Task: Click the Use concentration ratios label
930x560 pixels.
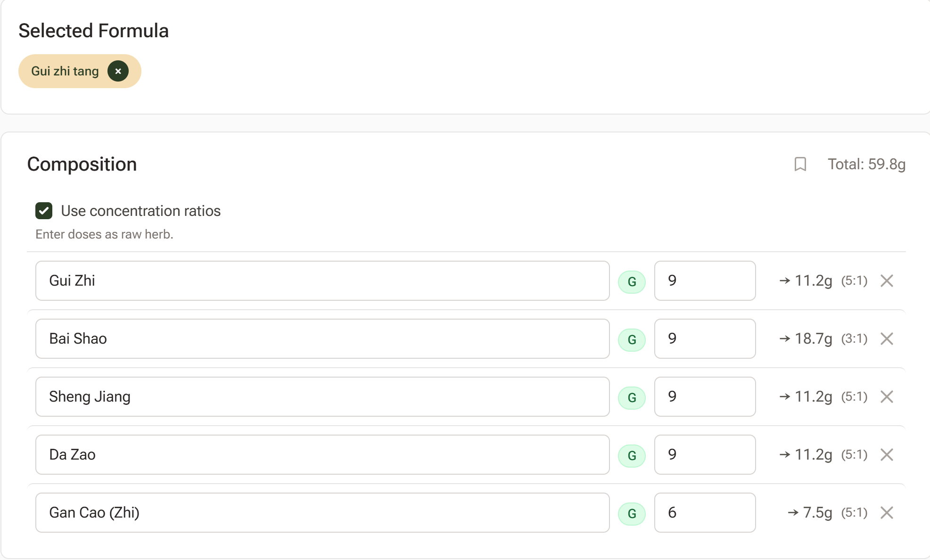Action: (140, 211)
